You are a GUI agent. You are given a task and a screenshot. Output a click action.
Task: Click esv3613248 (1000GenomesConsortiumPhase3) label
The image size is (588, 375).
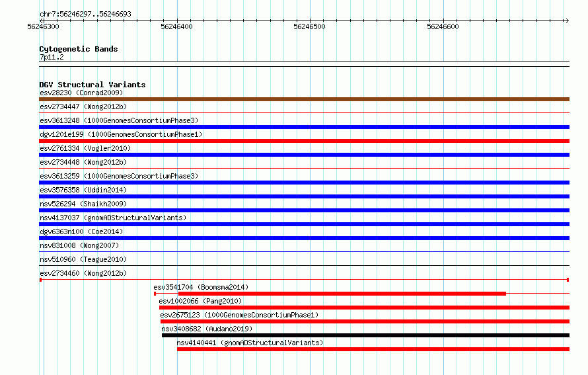coord(119,120)
